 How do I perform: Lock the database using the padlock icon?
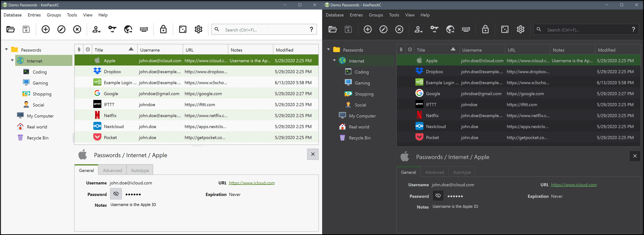click(163, 29)
